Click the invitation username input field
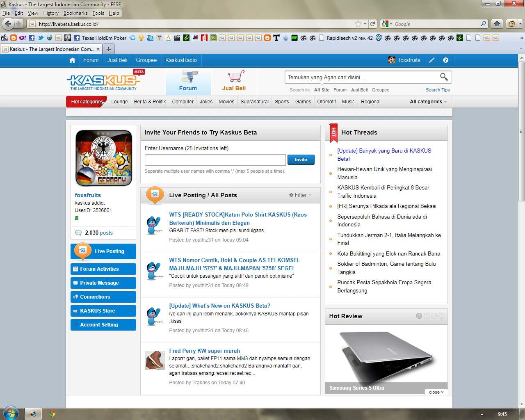Viewport: 525px width, 420px height. tap(215, 160)
